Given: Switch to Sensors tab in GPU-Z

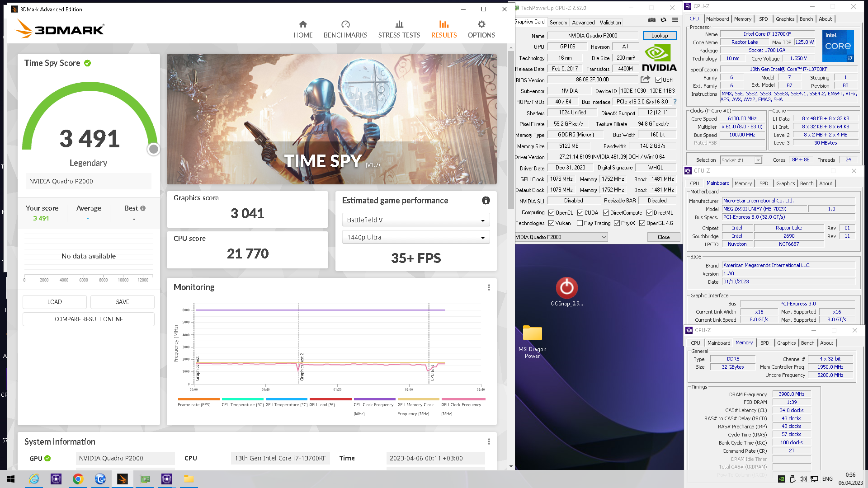Looking at the screenshot, I should tap(558, 22).
